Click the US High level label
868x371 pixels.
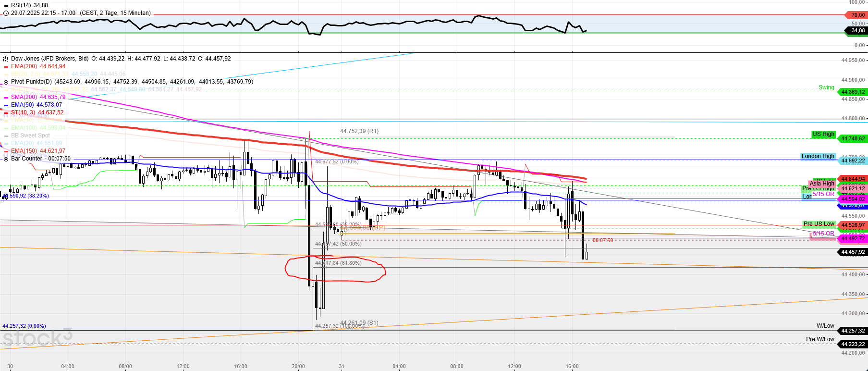[823, 134]
